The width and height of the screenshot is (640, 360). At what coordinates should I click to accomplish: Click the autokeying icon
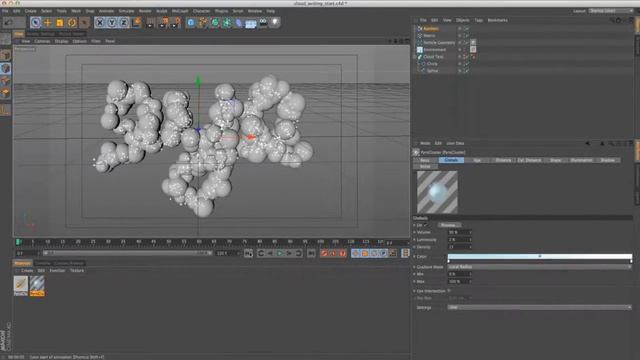pyautogui.click(x=333, y=253)
